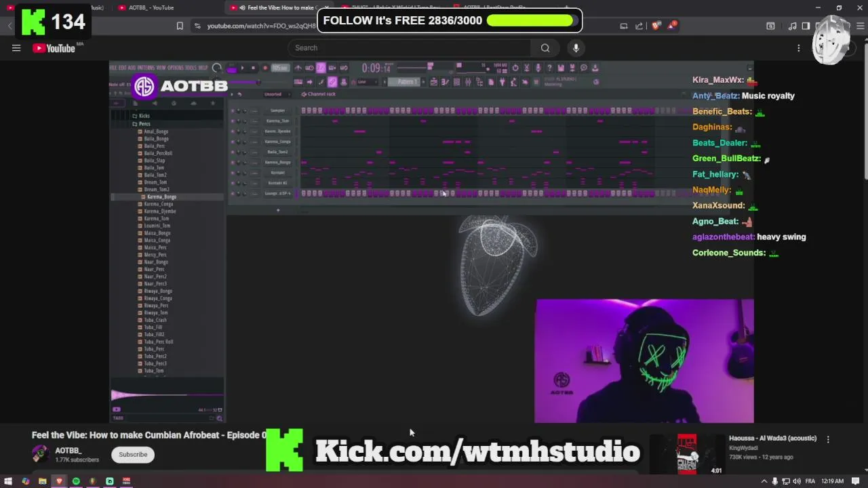Add a channel with the plus button
Screen dimensions: 868x488
coord(277,210)
